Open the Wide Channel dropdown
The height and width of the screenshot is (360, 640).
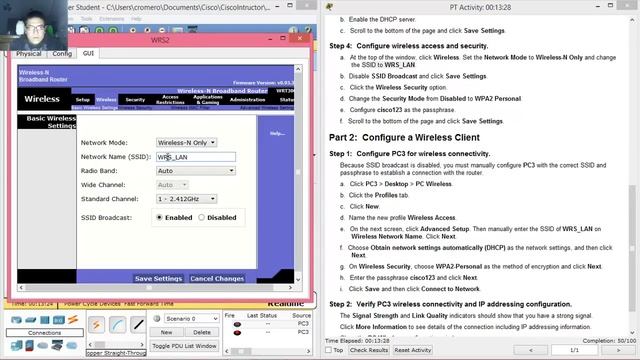[172, 185]
